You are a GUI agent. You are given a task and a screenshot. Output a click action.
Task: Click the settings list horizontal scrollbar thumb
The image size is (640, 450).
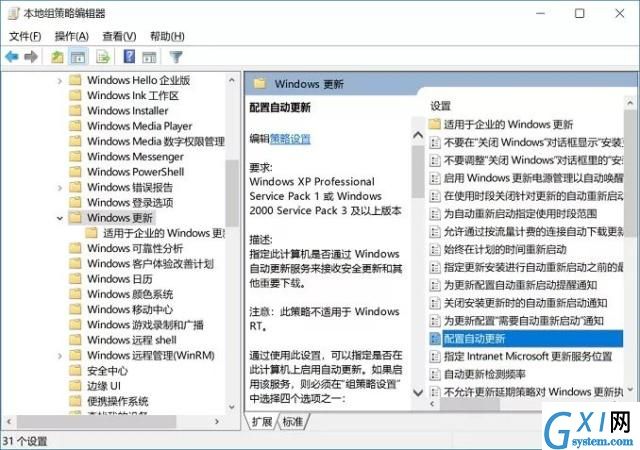[469, 404]
